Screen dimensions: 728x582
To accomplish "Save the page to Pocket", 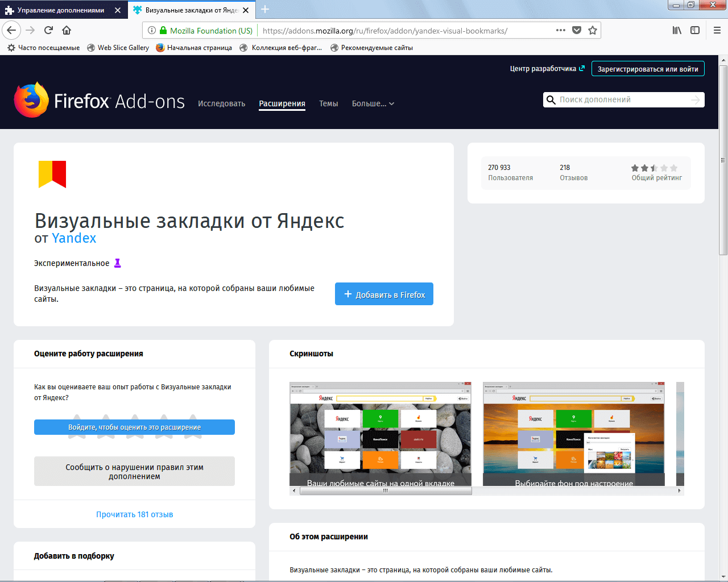I will pyautogui.click(x=577, y=30).
